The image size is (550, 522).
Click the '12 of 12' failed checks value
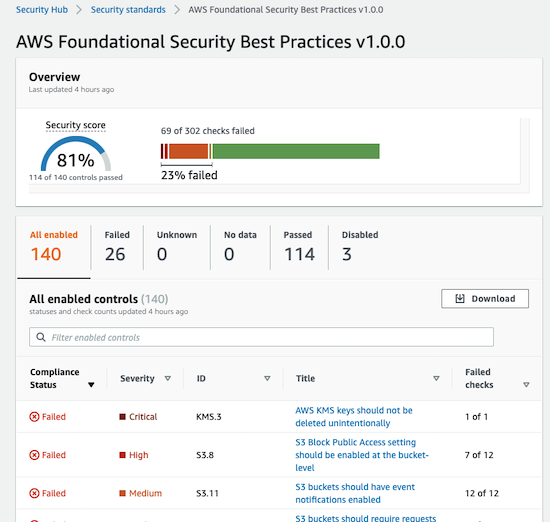[x=482, y=493]
